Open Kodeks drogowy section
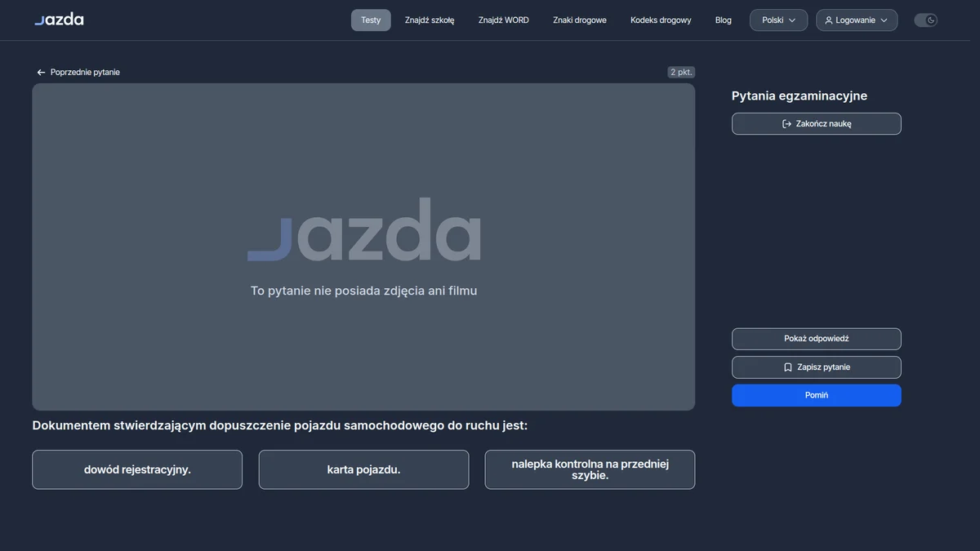The image size is (980, 551). tap(661, 20)
